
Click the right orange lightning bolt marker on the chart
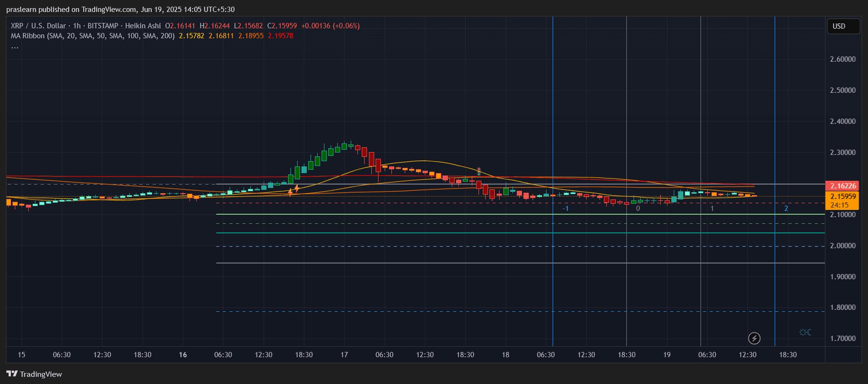[x=297, y=188]
